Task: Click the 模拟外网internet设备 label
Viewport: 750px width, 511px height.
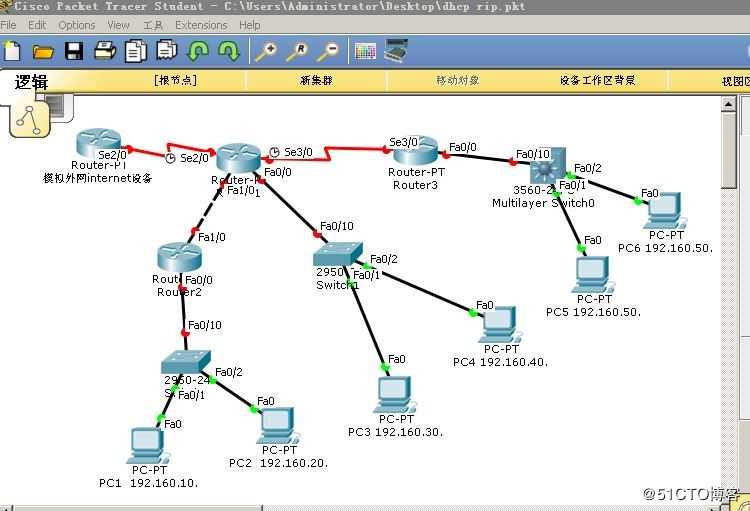Action: [x=98, y=178]
